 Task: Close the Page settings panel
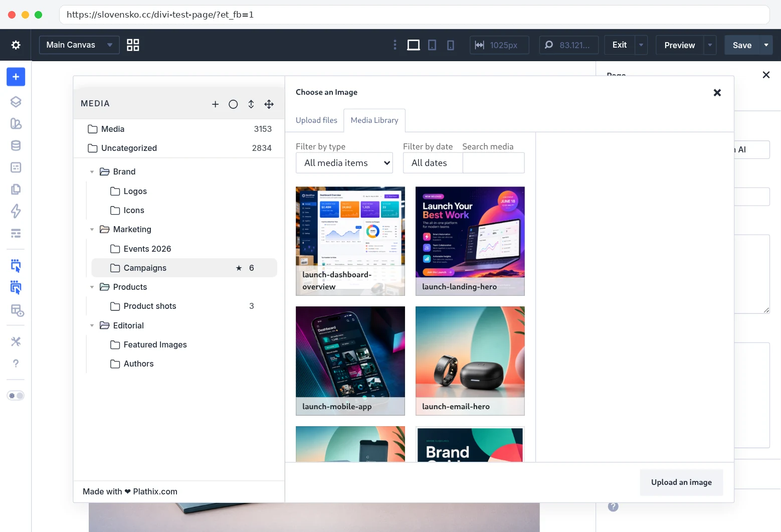766,75
